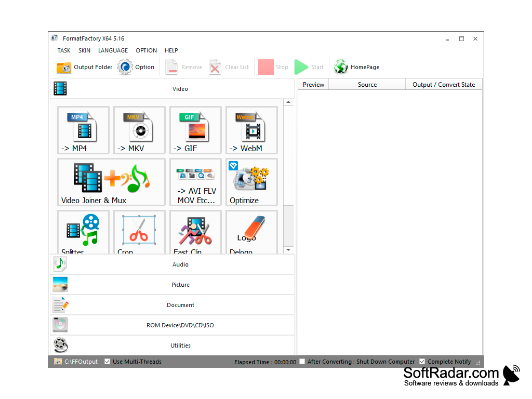
Task: Click the Output / Convert State column header
Action: coord(444,85)
